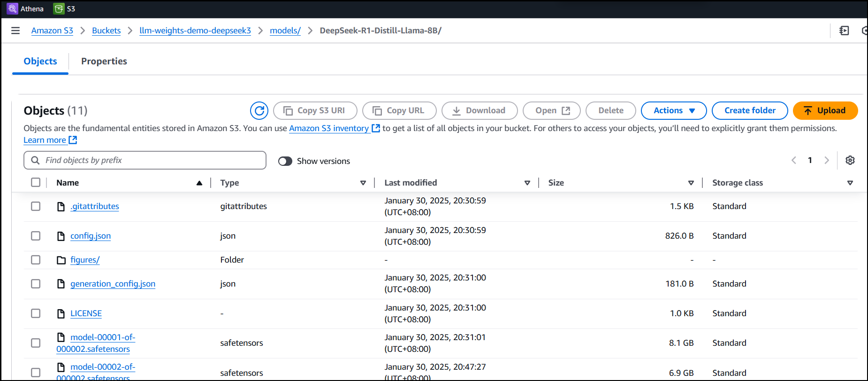The height and width of the screenshot is (381, 868).
Task: Select the LICENSE row checkbox
Action: coord(36,313)
